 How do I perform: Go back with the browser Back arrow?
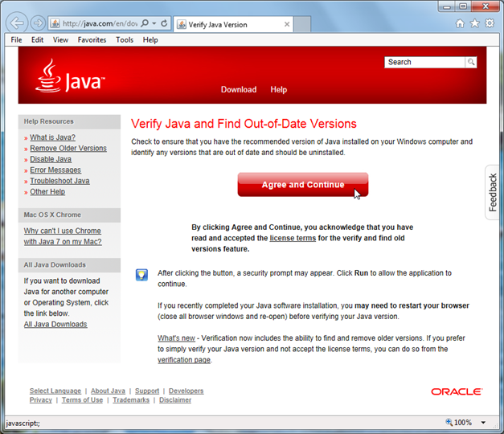pyautogui.click(x=17, y=23)
